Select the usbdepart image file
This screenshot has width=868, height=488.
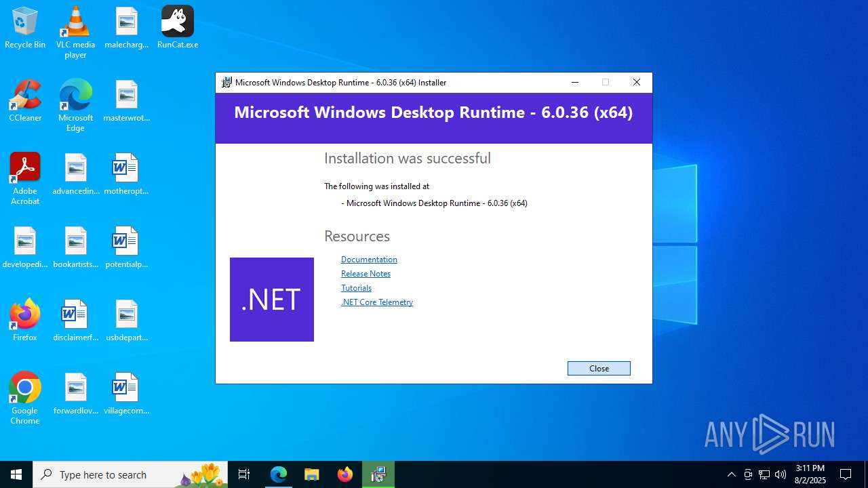pyautogui.click(x=126, y=321)
